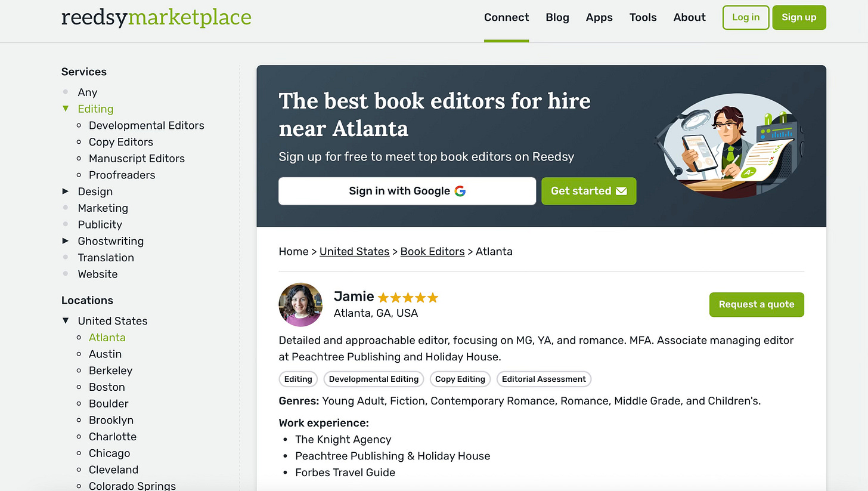868x491 pixels.
Task: Open the Connect nav item
Action: click(x=506, y=17)
